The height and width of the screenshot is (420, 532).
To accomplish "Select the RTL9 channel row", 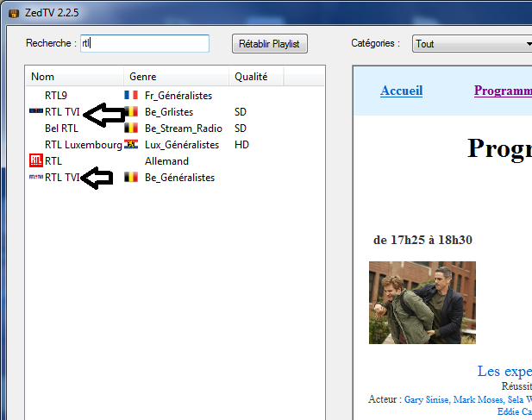I will point(175,96).
